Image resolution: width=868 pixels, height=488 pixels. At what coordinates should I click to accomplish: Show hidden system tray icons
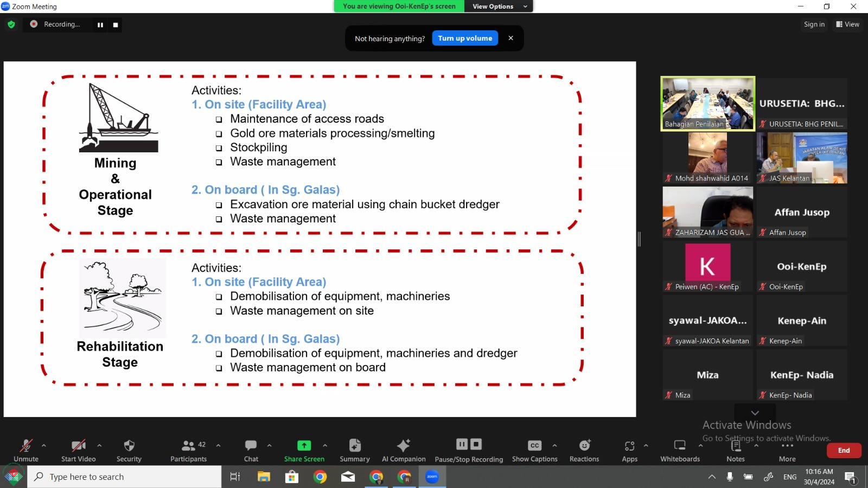[x=712, y=477]
